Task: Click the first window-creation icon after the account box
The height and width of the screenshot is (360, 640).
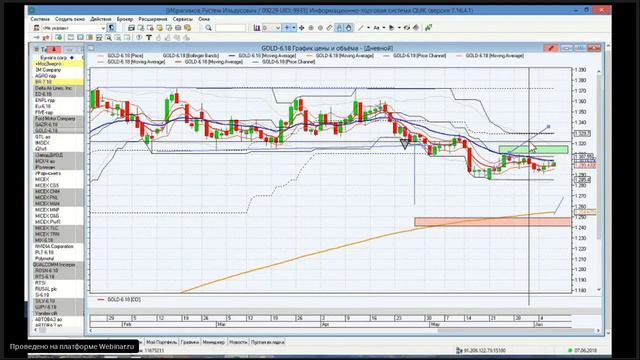Action: [x=131, y=28]
